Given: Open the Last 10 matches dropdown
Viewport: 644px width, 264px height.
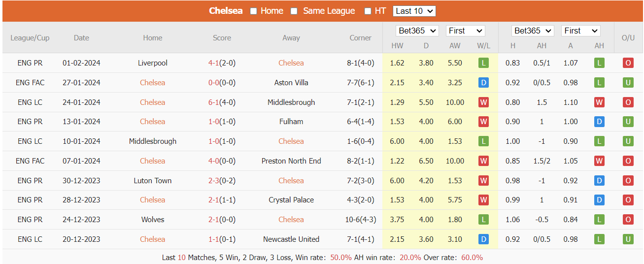Looking at the screenshot, I should 414,11.
